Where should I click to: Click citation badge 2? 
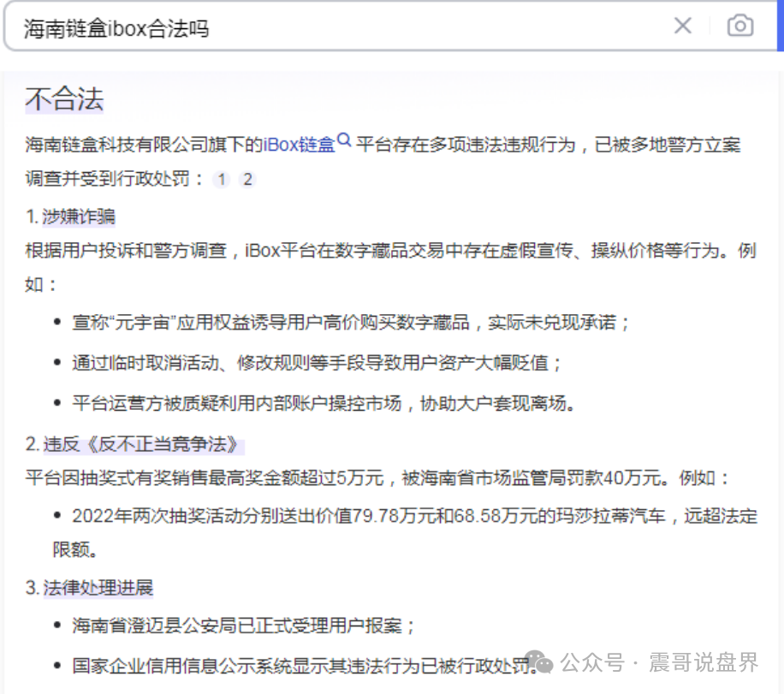[246, 180]
